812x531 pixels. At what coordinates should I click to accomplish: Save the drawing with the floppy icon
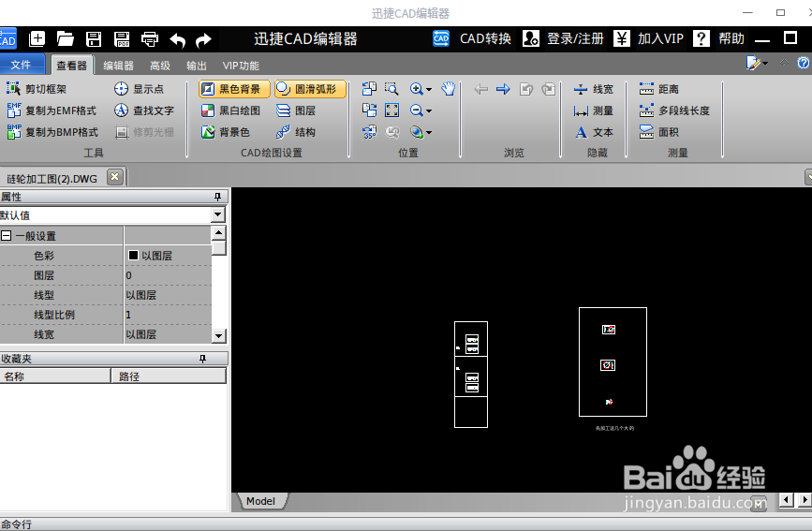94,38
